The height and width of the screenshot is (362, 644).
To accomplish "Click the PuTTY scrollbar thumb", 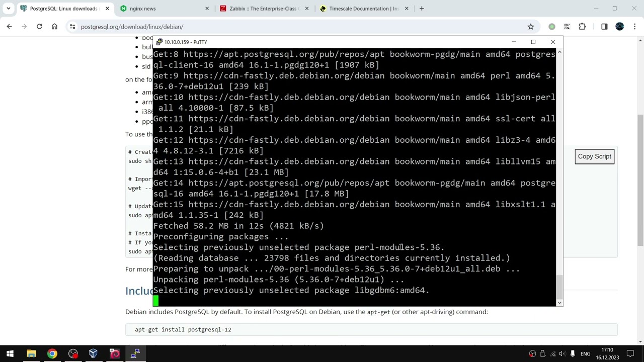I will coord(559,287).
